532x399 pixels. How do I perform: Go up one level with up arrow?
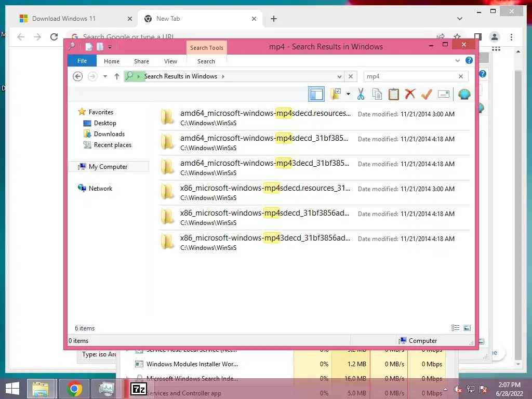click(x=117, y=76)
